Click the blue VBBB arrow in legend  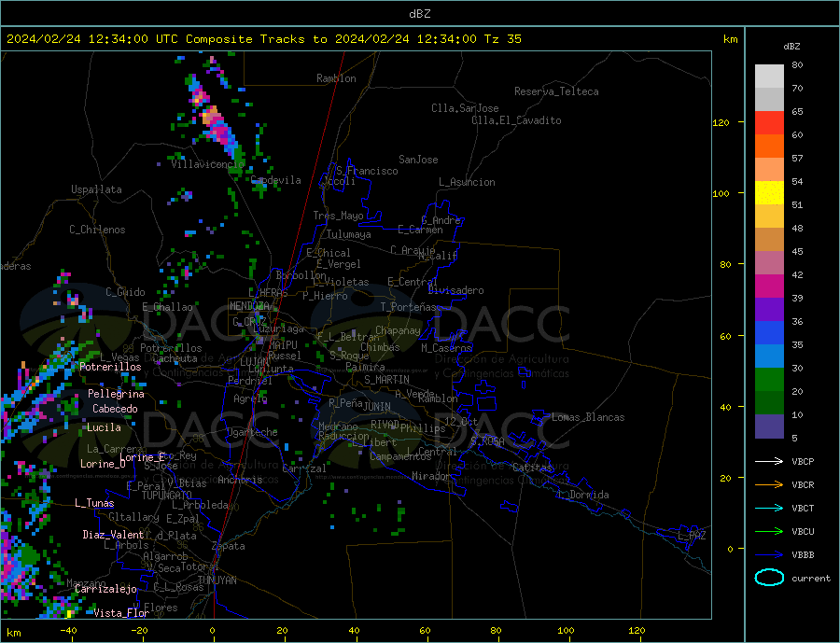point(769,554)
